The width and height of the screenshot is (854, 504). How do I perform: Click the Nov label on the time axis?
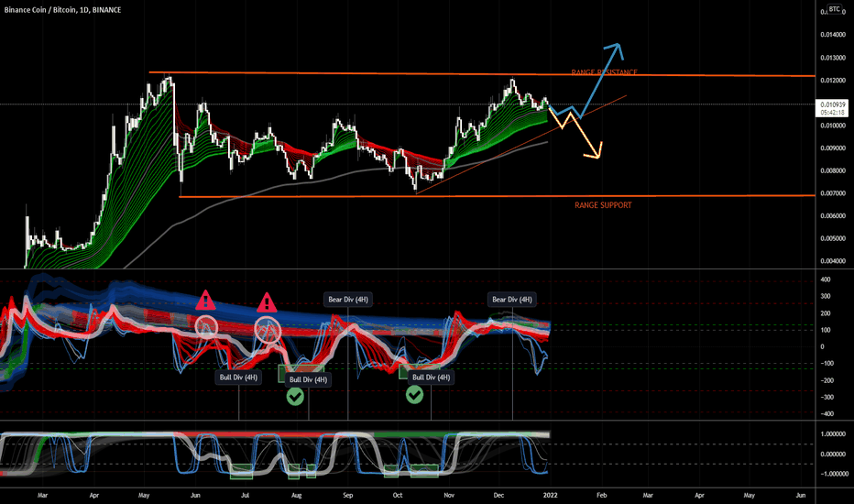449,495
